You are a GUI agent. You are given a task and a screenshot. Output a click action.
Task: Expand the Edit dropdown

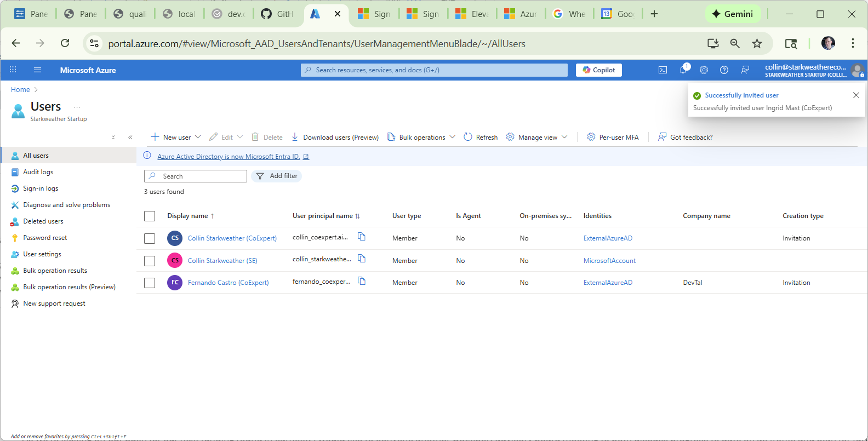[240, 137]
